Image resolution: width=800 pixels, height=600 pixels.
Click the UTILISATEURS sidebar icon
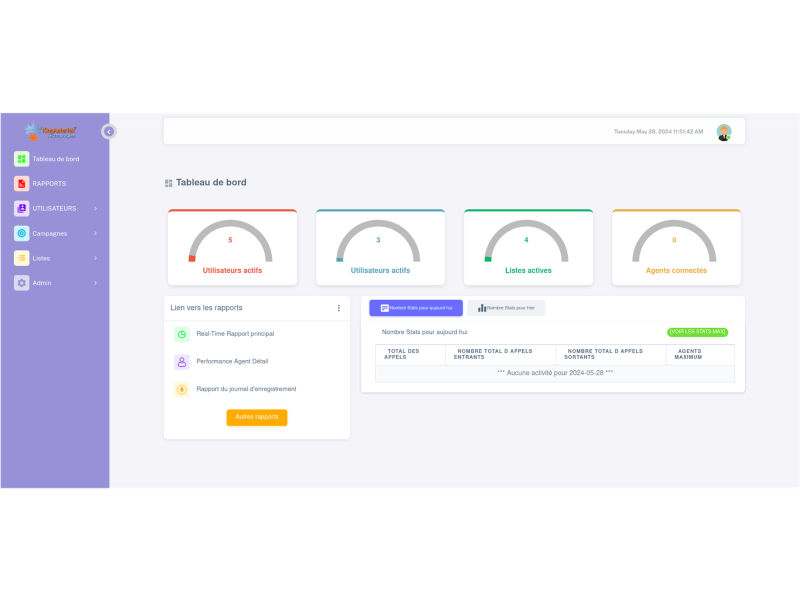[x=21, y=208]
